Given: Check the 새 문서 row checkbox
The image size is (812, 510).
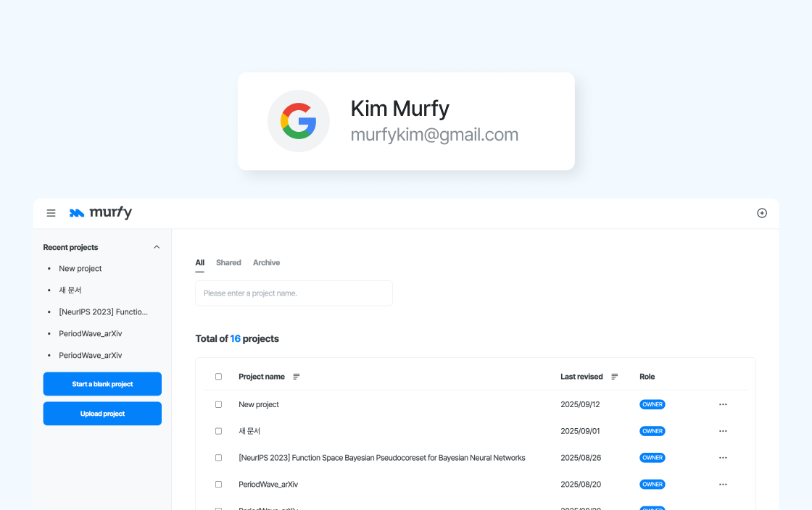Looking at the screenshot, I should click(218, 431).
